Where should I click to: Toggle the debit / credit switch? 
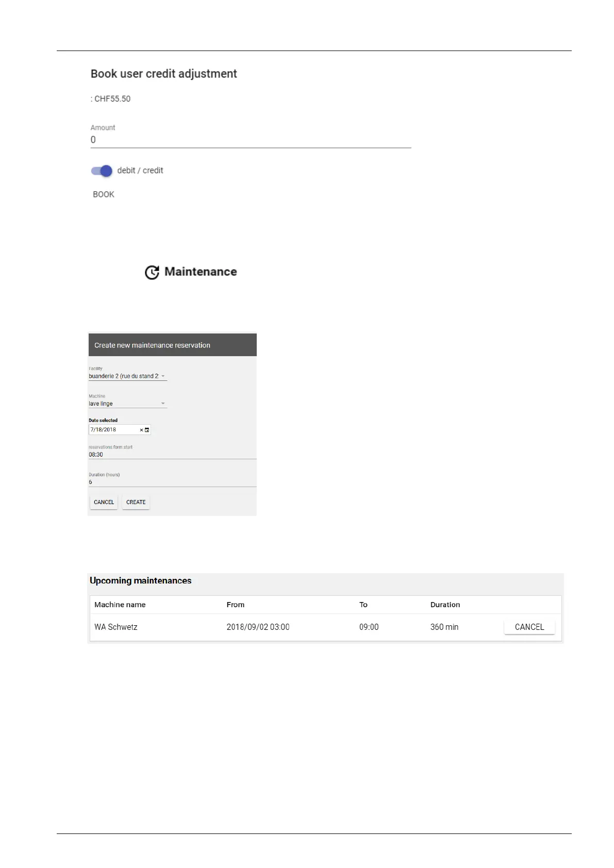point(102,171)
